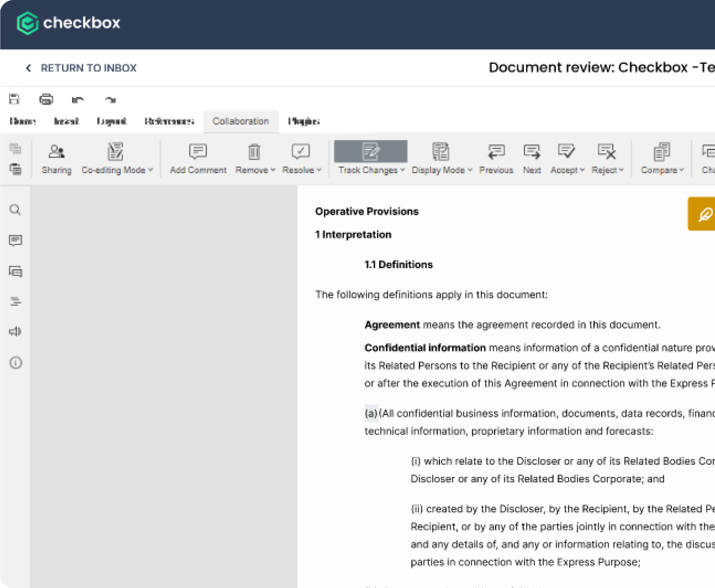Image resolution: width=715 pixels, height=588 pixels.
Task: Add a comment using Add Comment
Action: pos(198,158)
